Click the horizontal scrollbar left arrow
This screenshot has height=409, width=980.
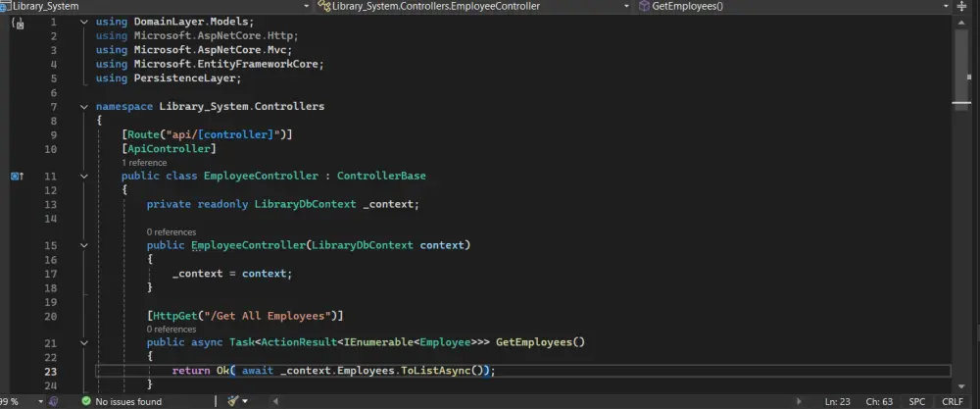tap(275, 401)
